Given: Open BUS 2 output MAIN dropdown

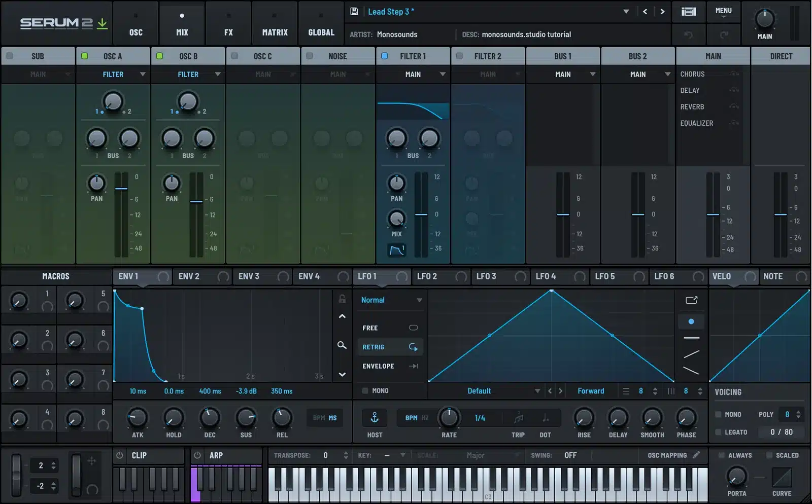Looking at the screenshot, I should pyautogui.click(x=638, y=75).
